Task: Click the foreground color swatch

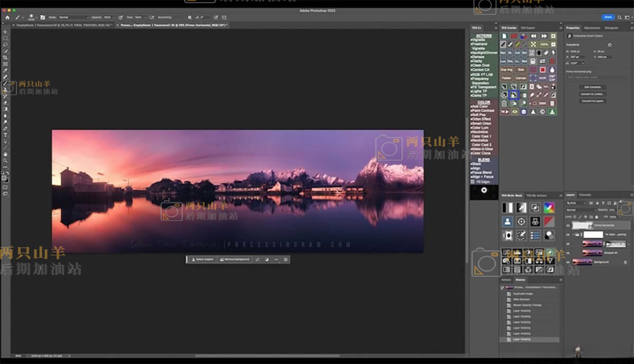Action: (4, 178)
